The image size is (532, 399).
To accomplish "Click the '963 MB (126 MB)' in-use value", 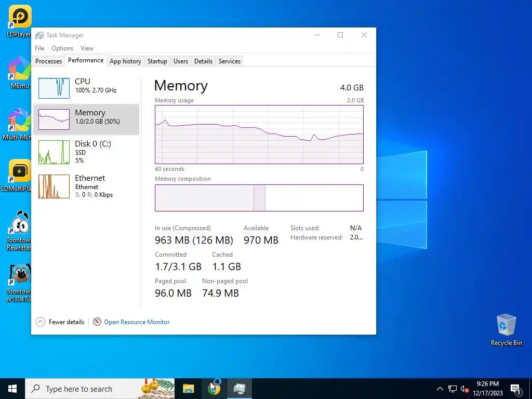I will coord(194,240).
